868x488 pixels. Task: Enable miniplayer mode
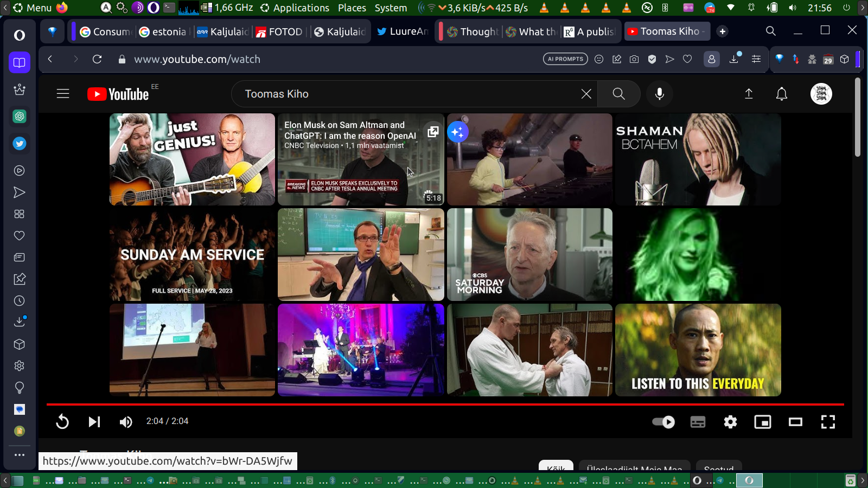tap(763, 422)
